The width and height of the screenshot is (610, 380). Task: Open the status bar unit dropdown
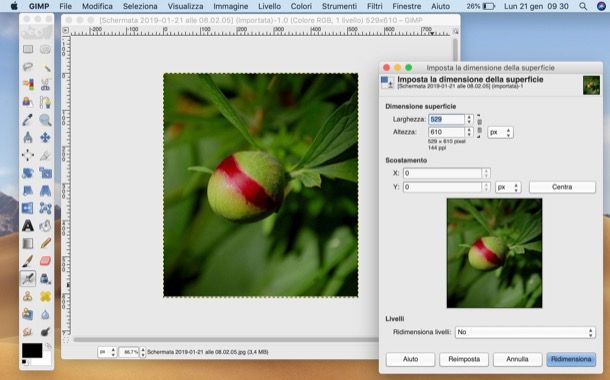point(107,352)
